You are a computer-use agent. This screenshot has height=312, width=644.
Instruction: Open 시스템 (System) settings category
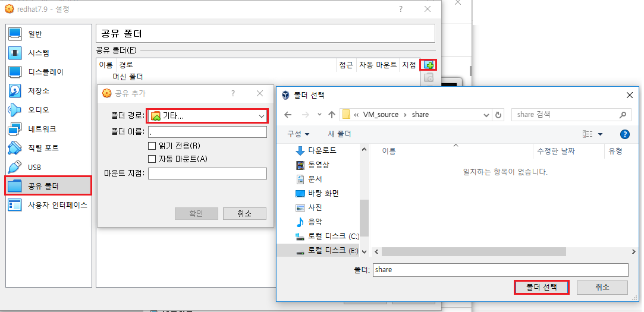click(x=49, y=52)
